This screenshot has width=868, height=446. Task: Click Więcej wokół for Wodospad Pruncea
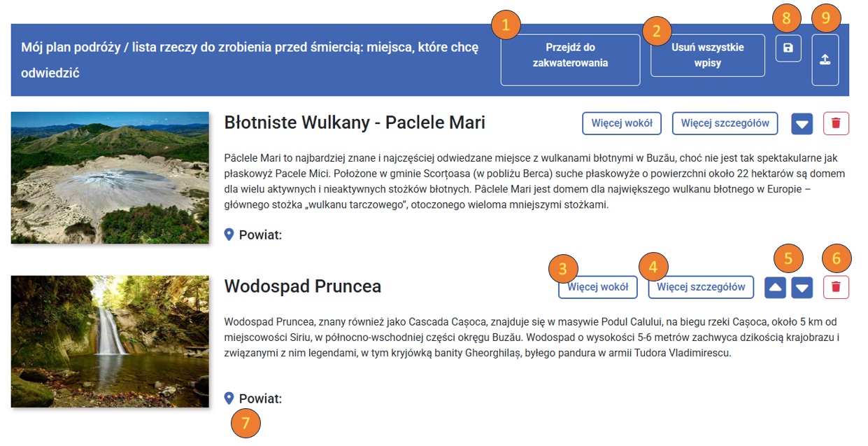597,286
